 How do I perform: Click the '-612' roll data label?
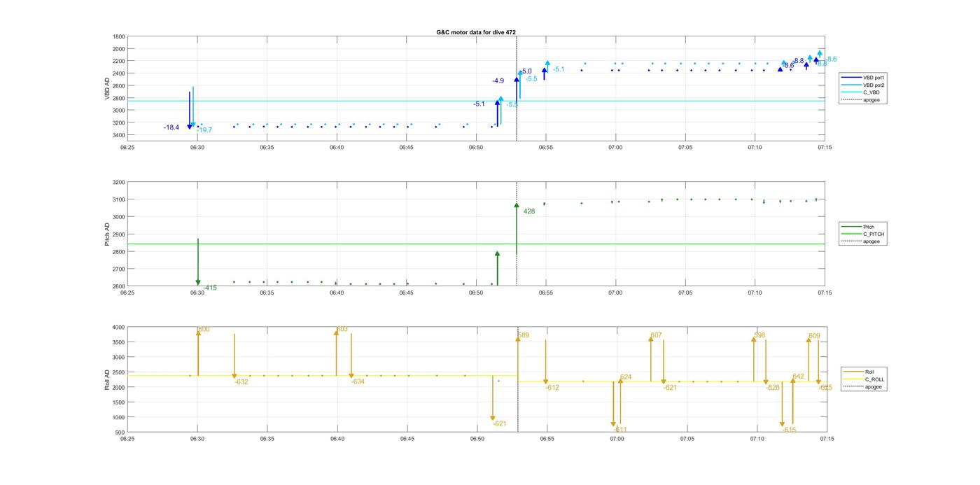tap(552, 388)
